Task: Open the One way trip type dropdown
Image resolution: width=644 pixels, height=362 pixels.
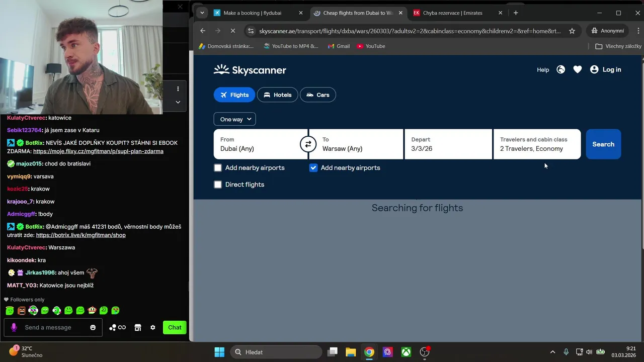Action: [234, 119]
